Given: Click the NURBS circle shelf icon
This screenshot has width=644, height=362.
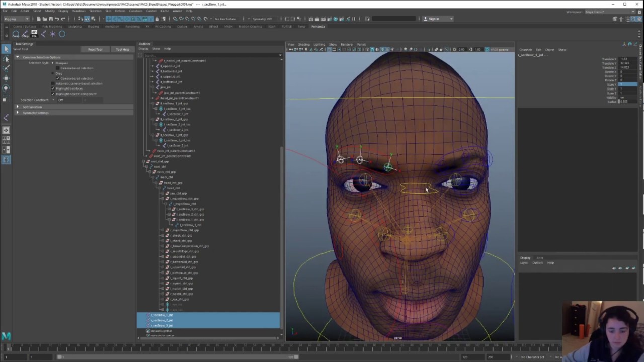Looking at the screenshot, I should point(62,34).
